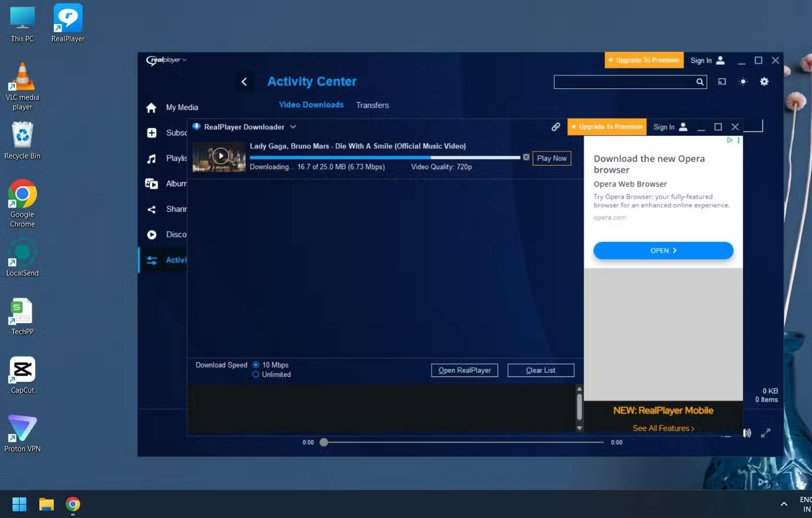Click the Clear List button

click(x=541, y=370)
